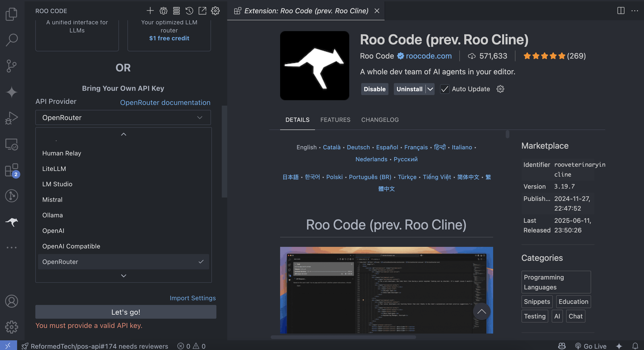This screenshot has width=644, height=350.
Task: Close the Extension: Roo Code tab
Action: pos(377,11)
